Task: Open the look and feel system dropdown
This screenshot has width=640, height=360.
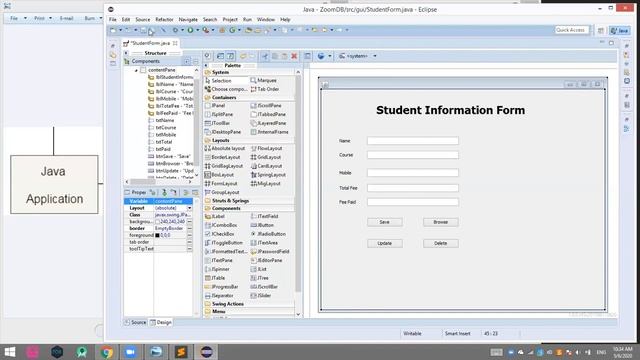Action: (375, 56)
